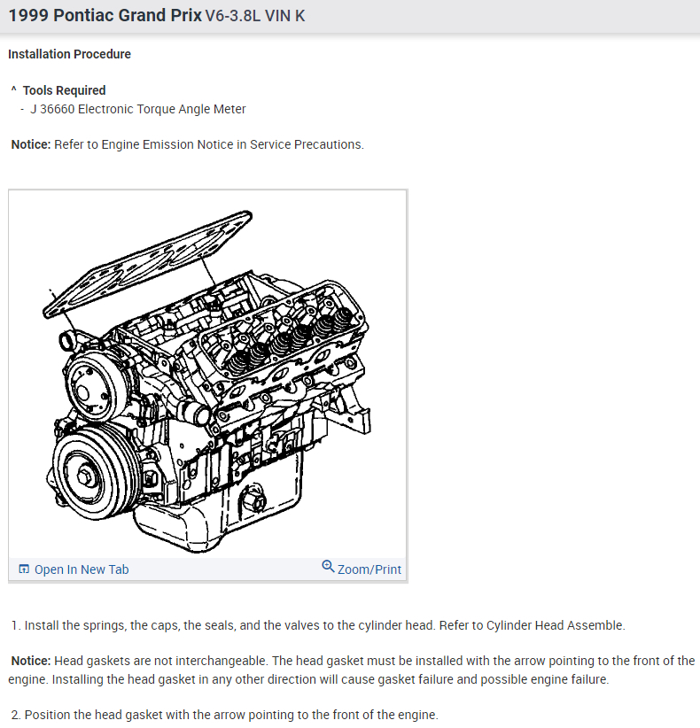Click the V6-3.8L VIN K engine label
Image resolution: width=700 pixels, height=728 pixels.
point(255,16)
